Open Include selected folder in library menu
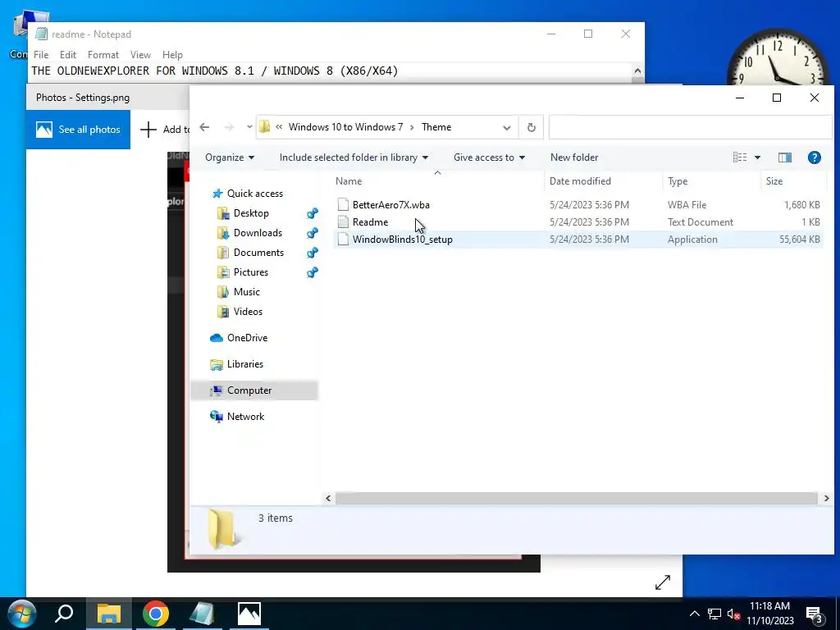 point(354,157)
